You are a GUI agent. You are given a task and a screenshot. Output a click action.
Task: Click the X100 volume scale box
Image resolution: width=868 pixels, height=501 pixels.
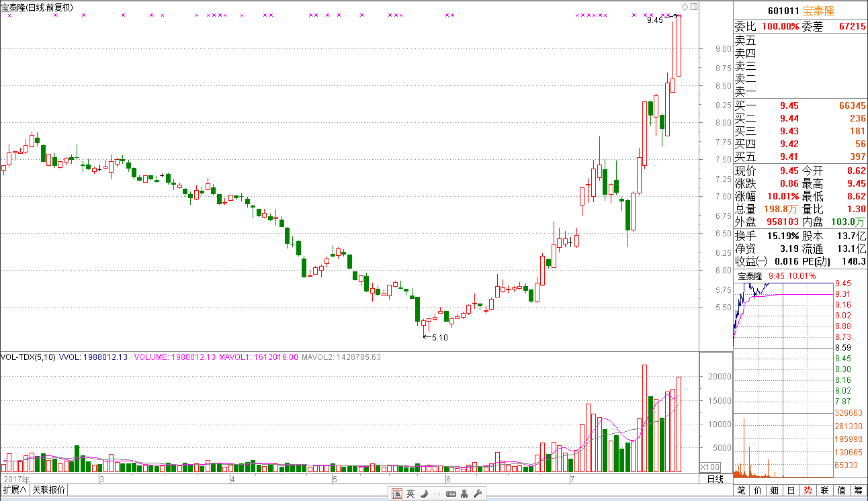click(711, 467)
